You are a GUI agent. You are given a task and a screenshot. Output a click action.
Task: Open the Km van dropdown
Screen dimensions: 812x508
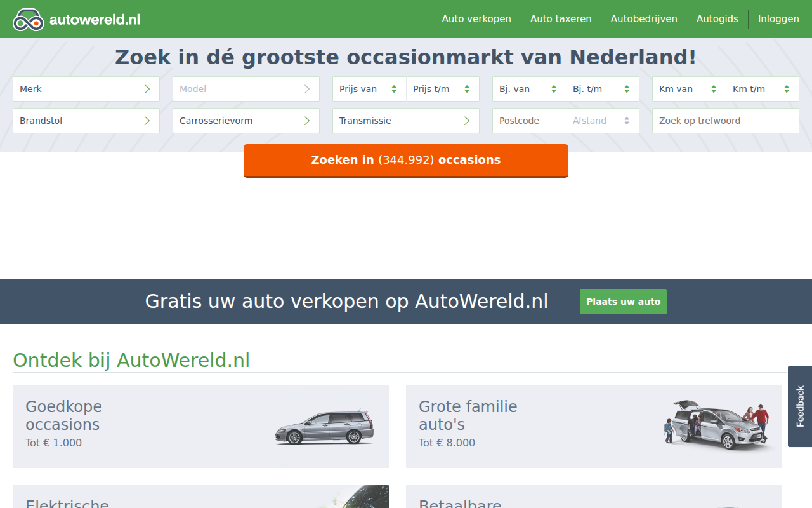coord(689,89)
